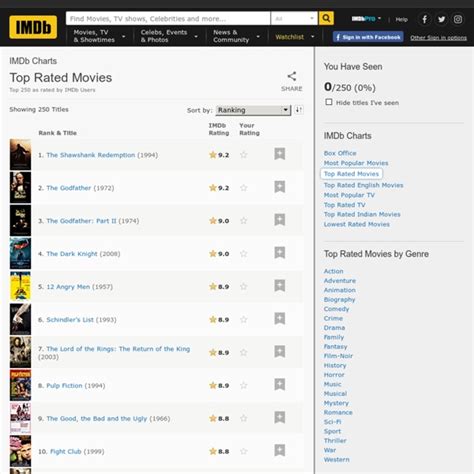Open the Horror genre link

pyautogui.click(x=334, y=375)
